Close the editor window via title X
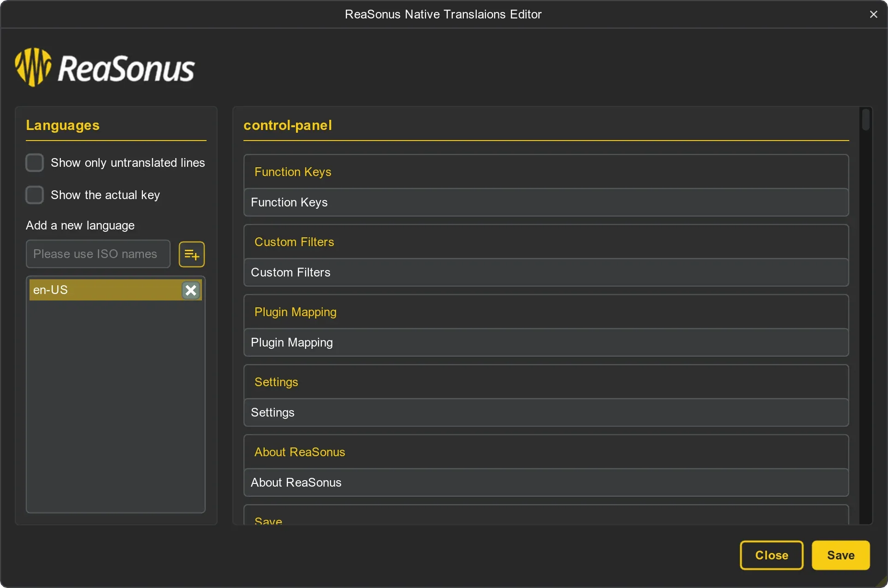Screen dimensions: 888x588 (873, 14)
